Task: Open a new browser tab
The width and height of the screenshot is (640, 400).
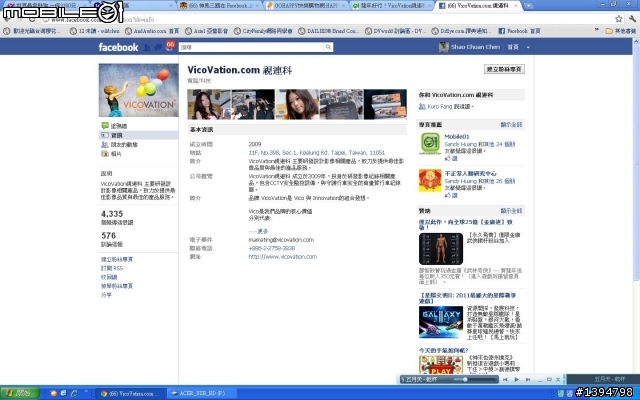Action: tap(529, 6)
